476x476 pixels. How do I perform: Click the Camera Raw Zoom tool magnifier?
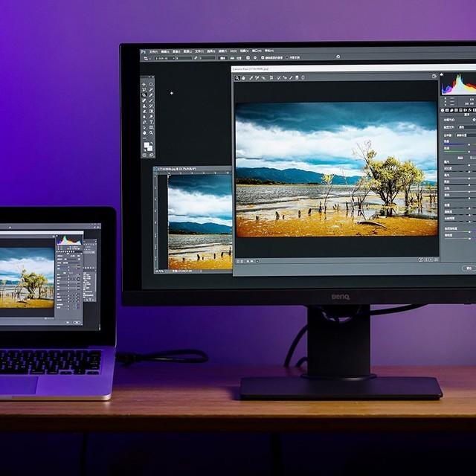pyautogui.click(x=237, y=78)
